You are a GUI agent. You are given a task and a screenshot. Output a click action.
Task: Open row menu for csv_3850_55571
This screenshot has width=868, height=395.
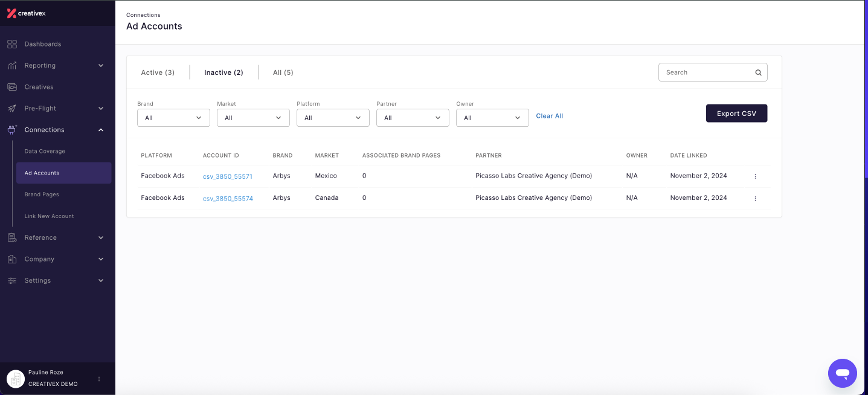[755, 176]
